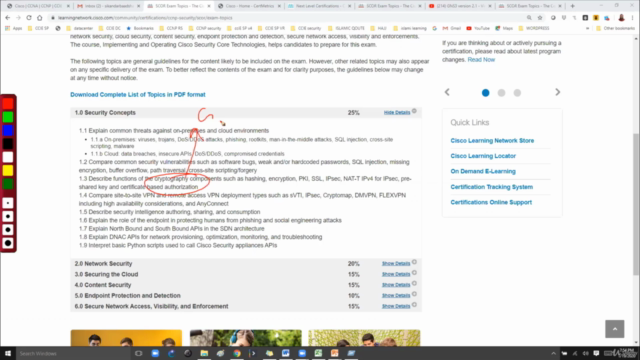Open Cisco Learning Network Store link
Screen dimensions: 640x360
492,140
